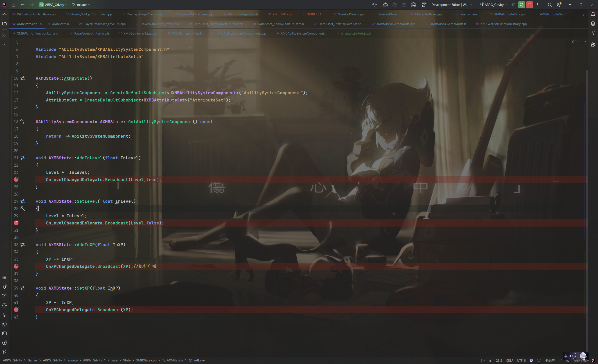This screenshot has height=364, width=598.
Task: Switch to WarriorPlayer.cpp tab
Action: pyautogui.click(x=349, y=14)
